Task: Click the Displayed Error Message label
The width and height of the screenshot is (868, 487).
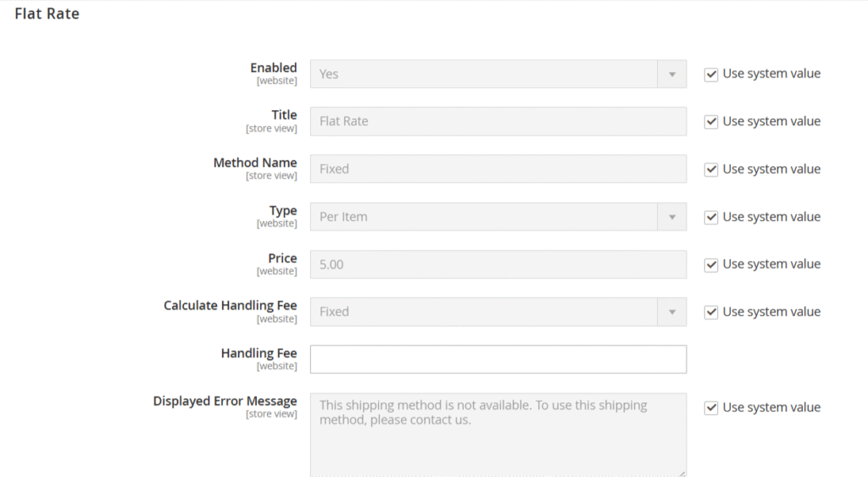Action: click(225, 401)
